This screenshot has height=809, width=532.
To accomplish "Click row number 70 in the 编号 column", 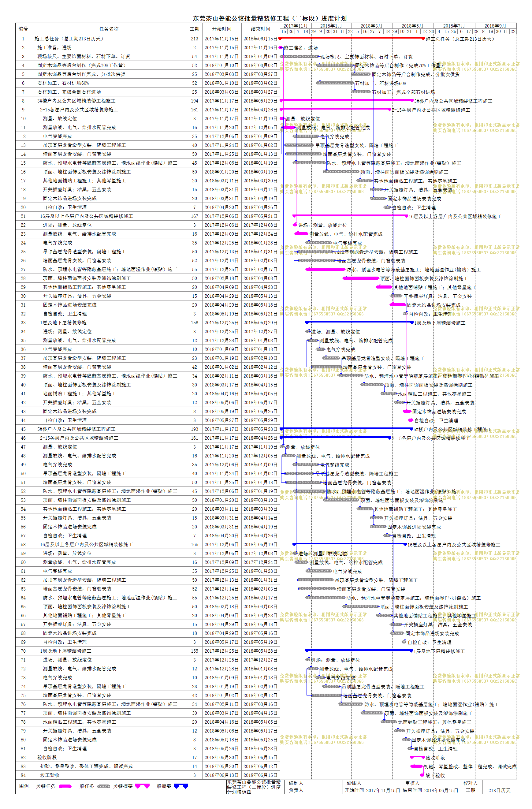I will click(23, 651).
